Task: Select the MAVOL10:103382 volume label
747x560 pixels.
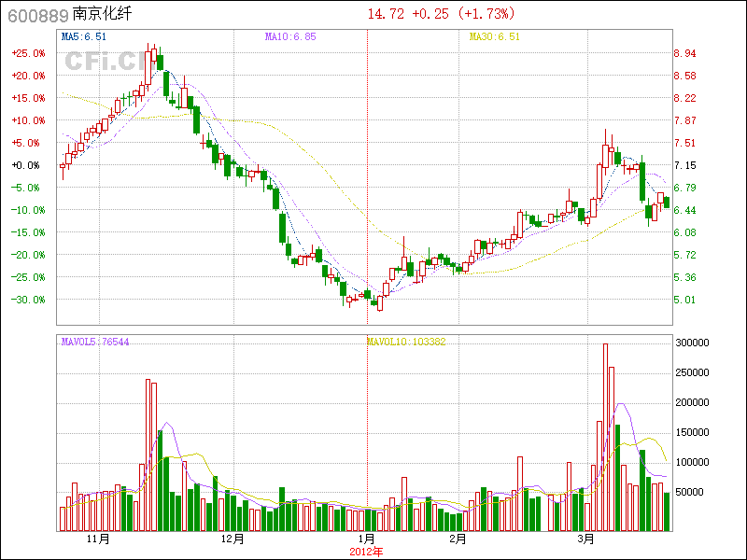Action: pos(405,343)
